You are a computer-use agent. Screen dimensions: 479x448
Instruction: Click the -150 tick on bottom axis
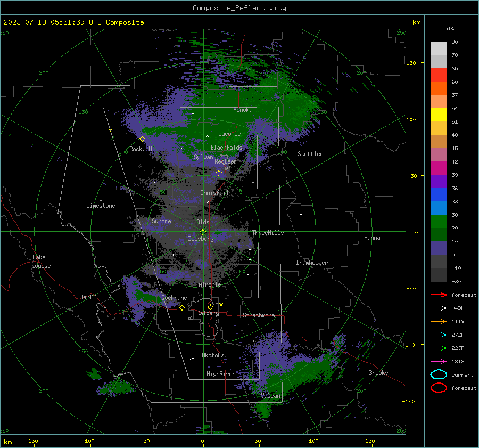(x=31, y=441)
